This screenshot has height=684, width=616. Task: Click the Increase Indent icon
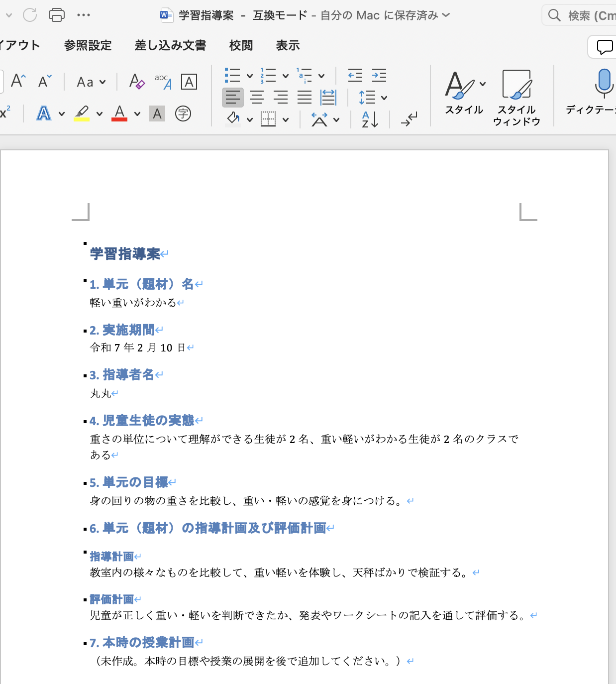[380, 75]
